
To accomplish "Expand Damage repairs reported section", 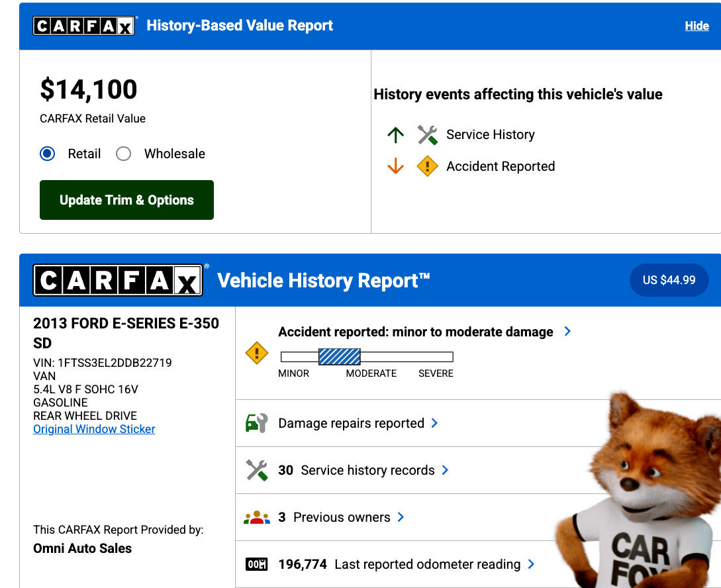I will coord(434,423).
